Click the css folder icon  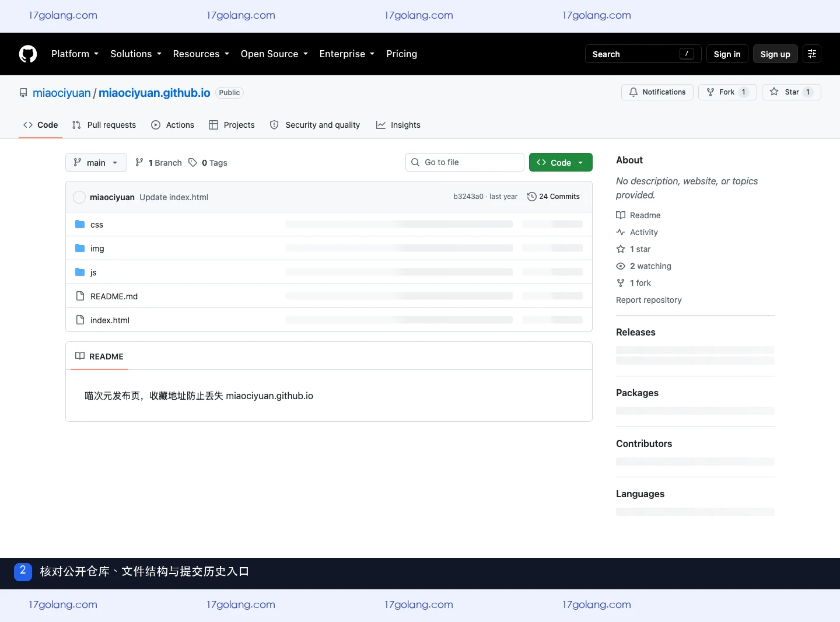(80, 224)
